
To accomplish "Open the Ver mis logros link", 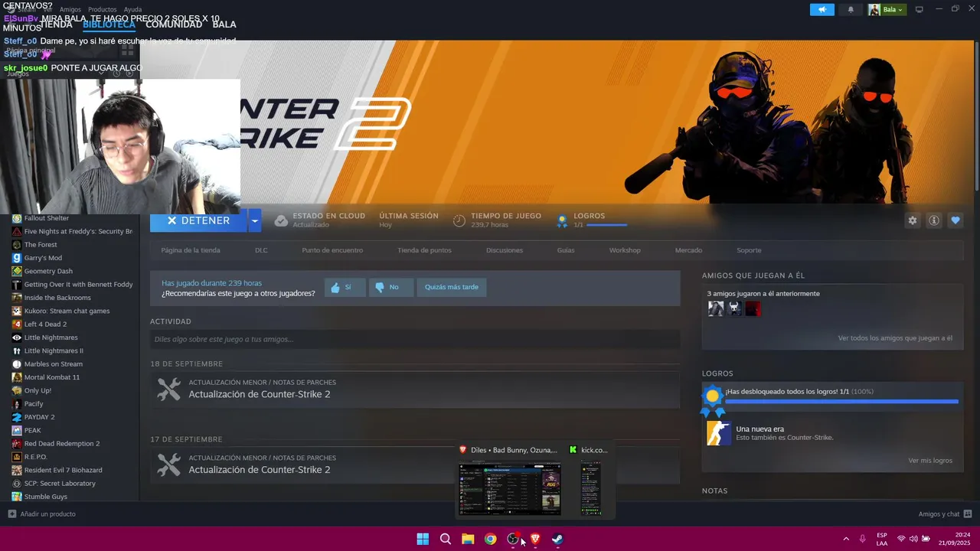I will tap(930, 461).
